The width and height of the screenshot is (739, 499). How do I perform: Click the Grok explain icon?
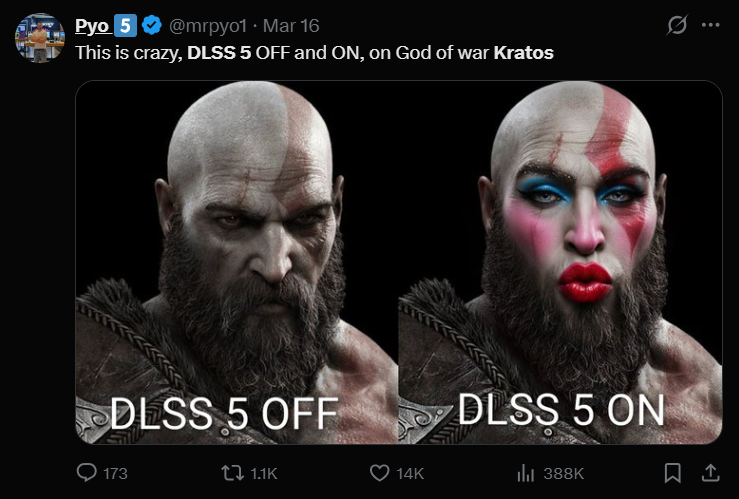(677, 25)
